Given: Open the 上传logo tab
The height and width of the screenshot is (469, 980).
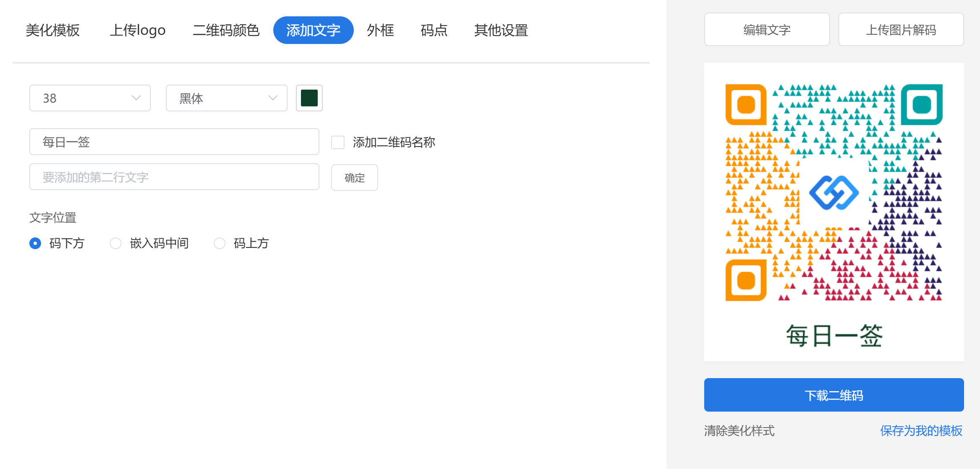Looking at the screenshot, I should pyautogui.click(x=137, y=30).
